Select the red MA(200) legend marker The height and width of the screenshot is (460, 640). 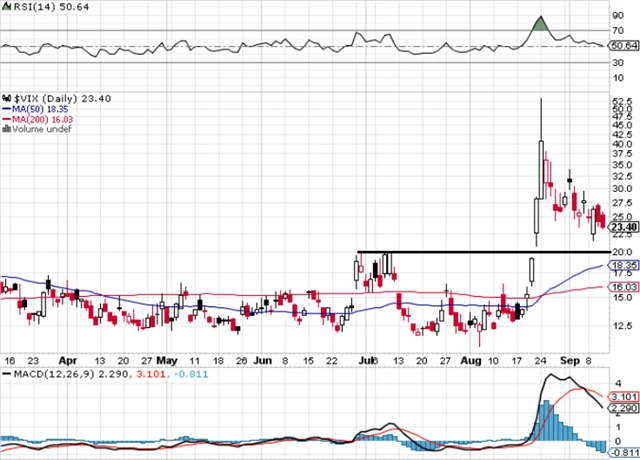5,119
